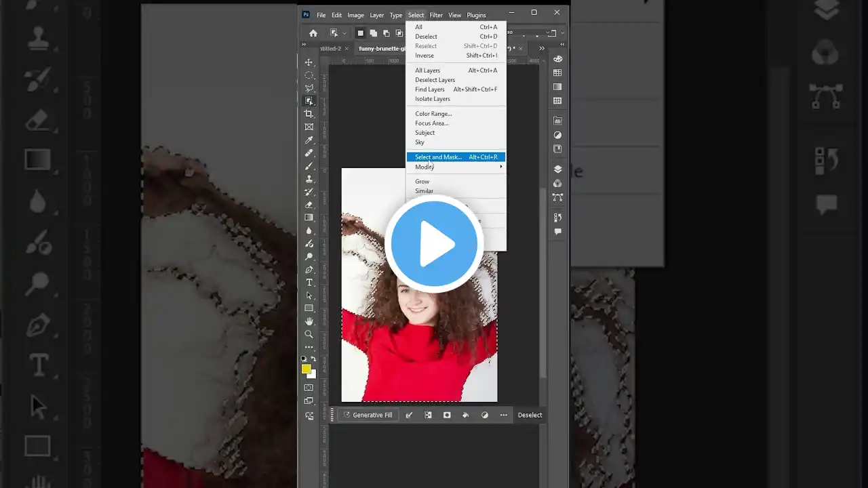This screenshot has height=488, width=868.
Task: Open the tool preset picker dropdown arrow
Action: tap(344, 33)
